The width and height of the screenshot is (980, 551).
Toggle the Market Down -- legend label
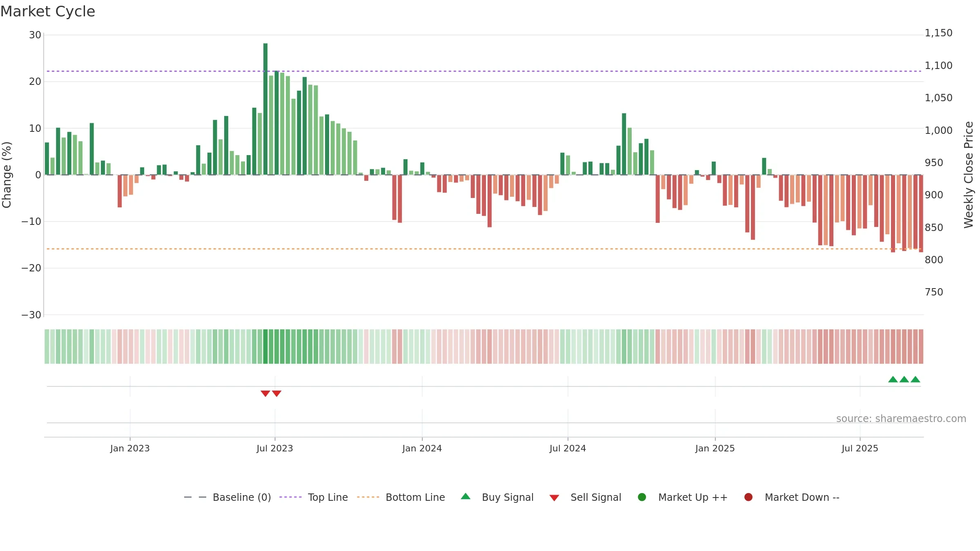(802, 497)
